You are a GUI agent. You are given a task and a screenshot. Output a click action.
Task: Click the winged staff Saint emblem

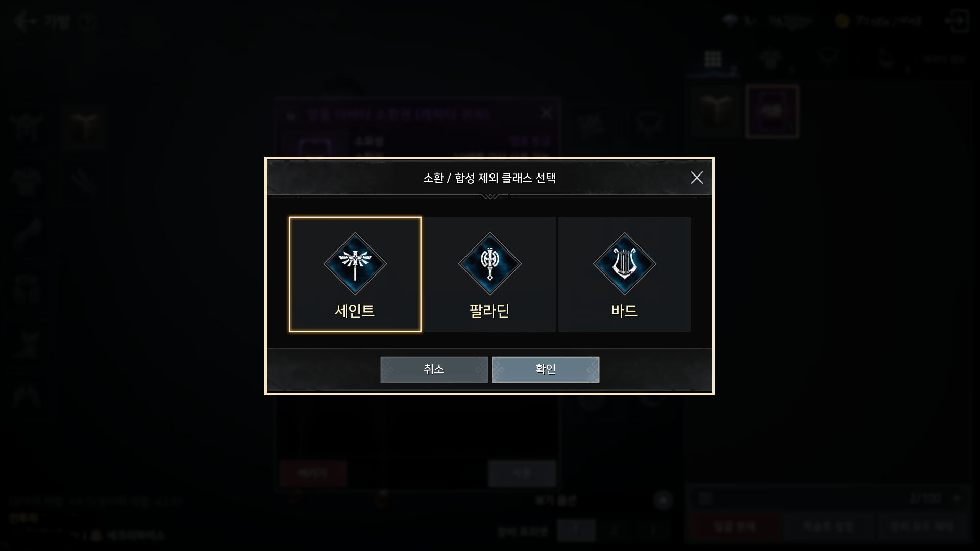click(x=355, y=264)
